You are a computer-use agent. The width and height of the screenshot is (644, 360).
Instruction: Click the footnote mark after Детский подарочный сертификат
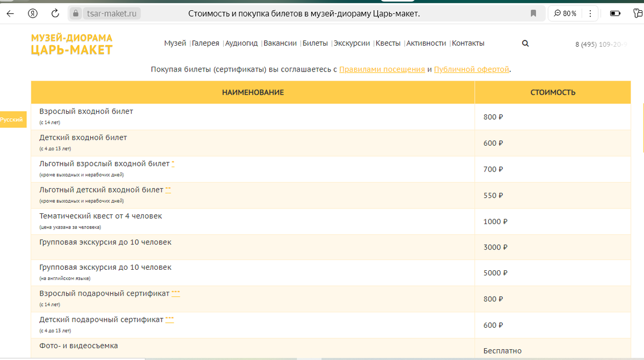pyautogui.click(x=170, y=319)
